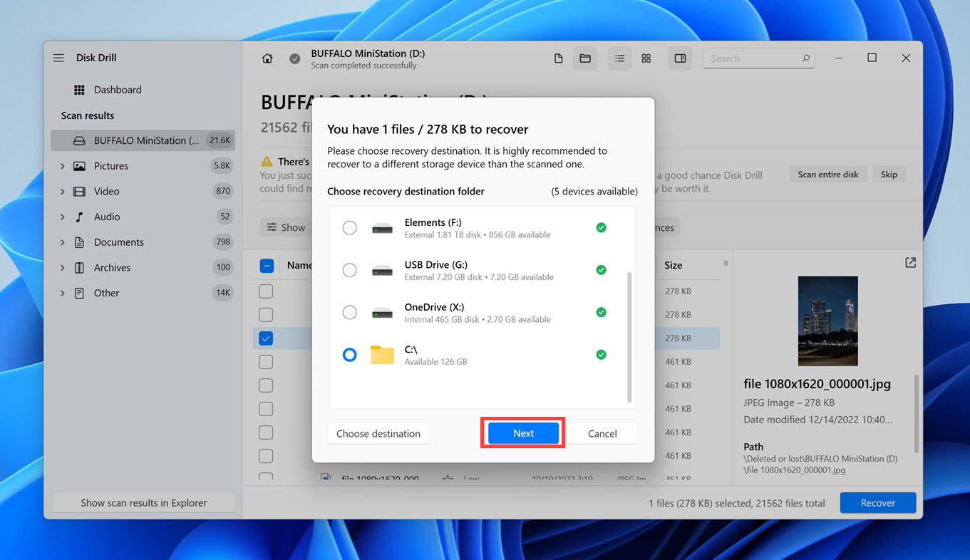970x560 pixels.
Task: Expand the Other category
Action: coord(62,293)
